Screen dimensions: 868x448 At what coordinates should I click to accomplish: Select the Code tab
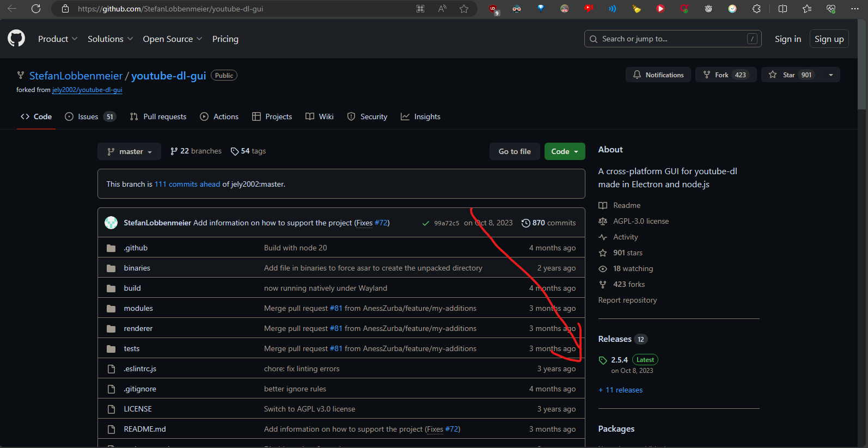(36, 116)
